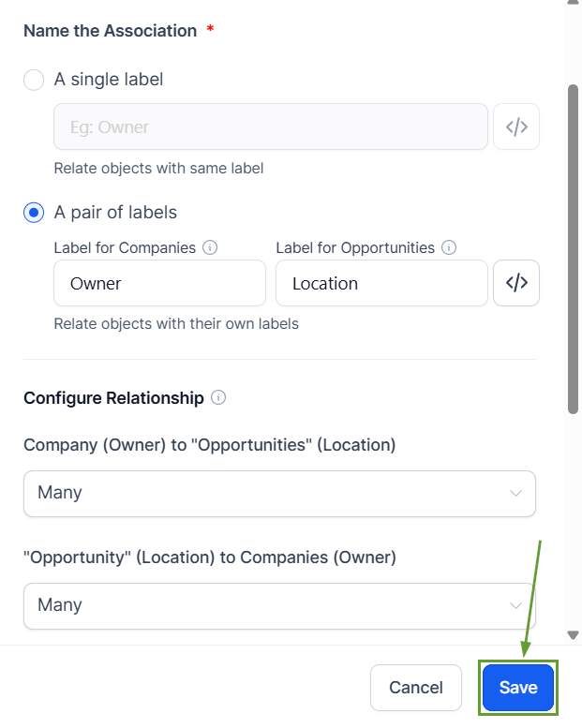
Task: Click into the Location label field
Action: coord(381,283)
